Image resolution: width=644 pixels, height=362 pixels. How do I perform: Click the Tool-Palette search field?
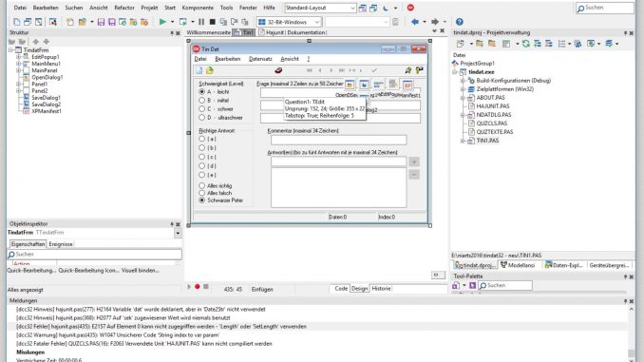[x=505, y=285]
